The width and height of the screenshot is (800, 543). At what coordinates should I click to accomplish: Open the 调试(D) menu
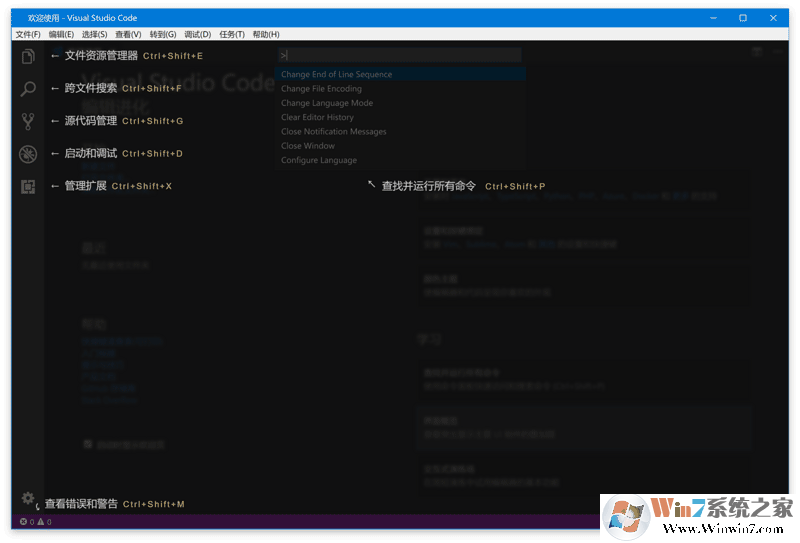coord(197,34)
